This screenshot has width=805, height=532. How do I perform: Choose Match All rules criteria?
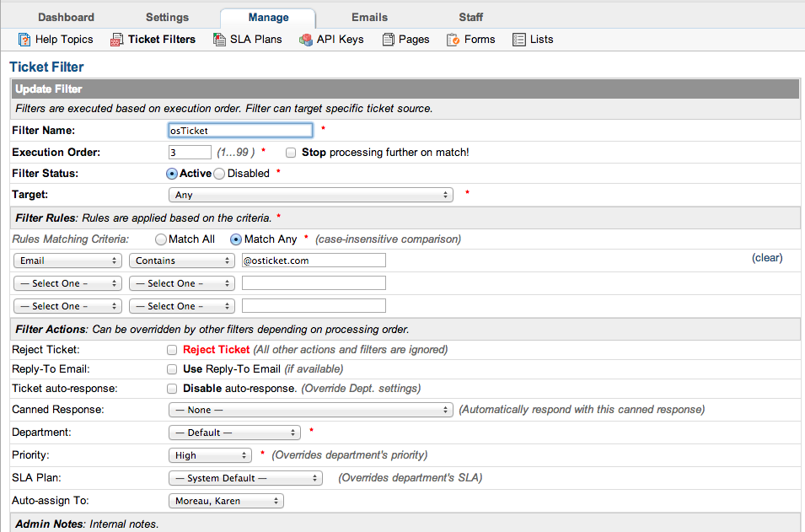(x=161, y=239)
